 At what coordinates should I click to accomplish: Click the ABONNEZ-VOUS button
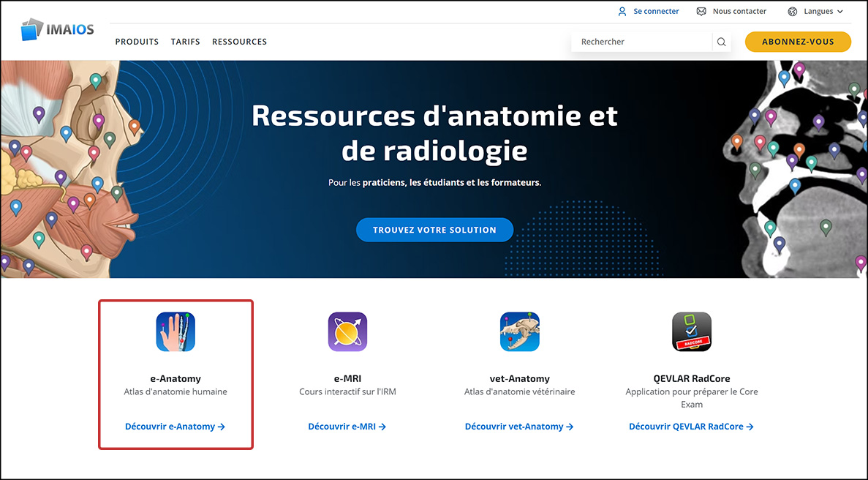click(798, 42)
